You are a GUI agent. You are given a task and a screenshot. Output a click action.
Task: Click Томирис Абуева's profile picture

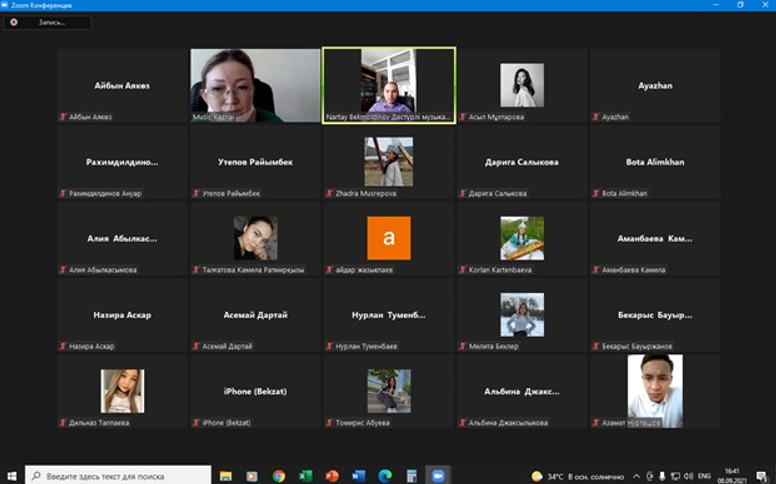click(388, 391)
